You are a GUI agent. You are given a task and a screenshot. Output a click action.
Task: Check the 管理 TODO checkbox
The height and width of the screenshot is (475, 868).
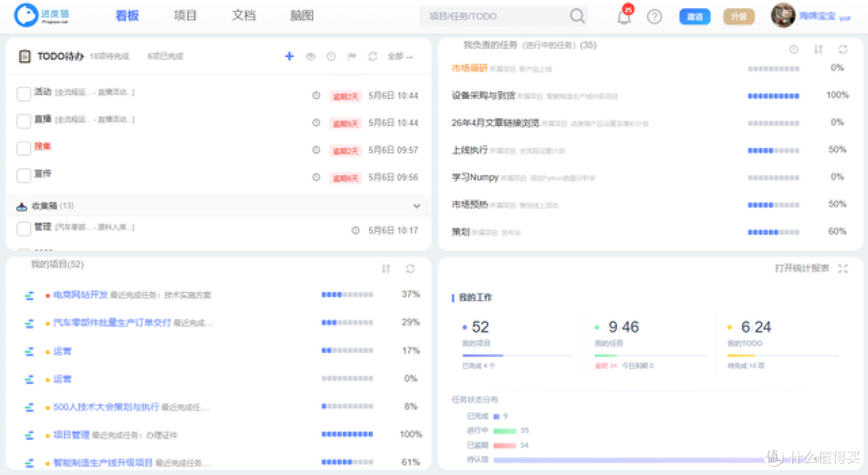pyautogui.click(x=24, y=228)
